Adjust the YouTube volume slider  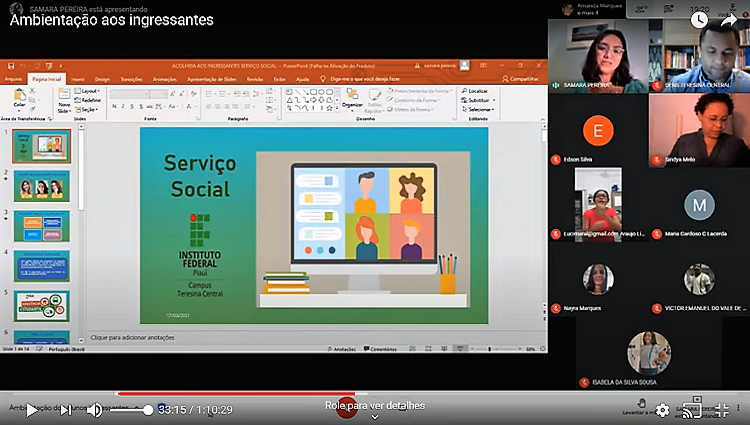pos(131,410)
